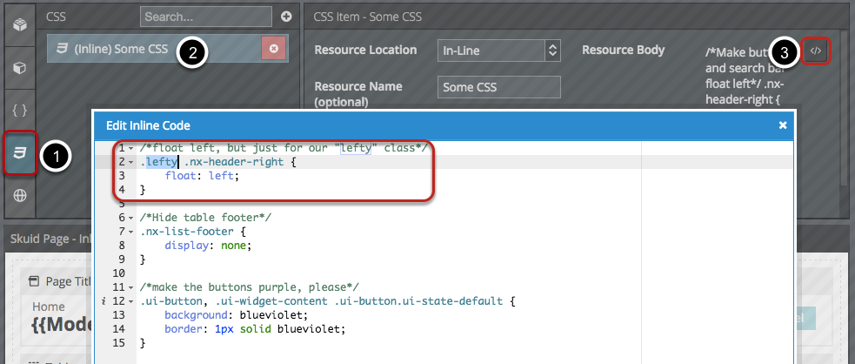Edit the Resource Name field
Screen dimensions: 855x364
[499, 87]
